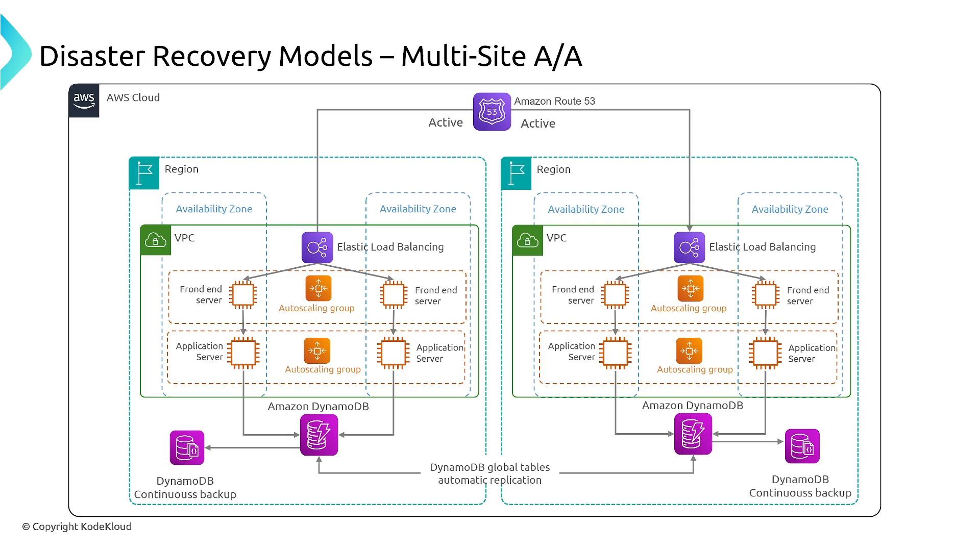Select the right Elastic Load Balancing icon
Viewport: 980px width, 551px height.
point(689,248)
